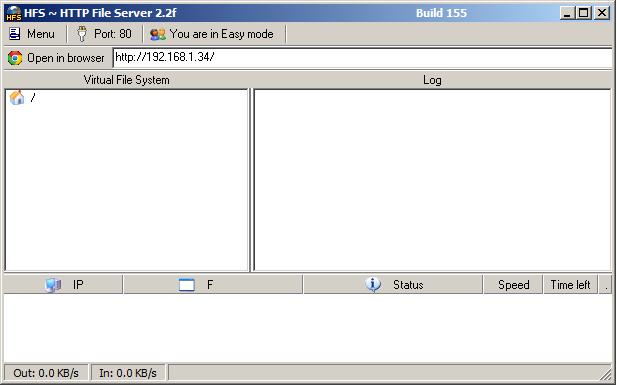Image resolution: width=617 pixels, height=386 pixels.
Task: Maximize the HFS window
Action: (x=584, y=13)
